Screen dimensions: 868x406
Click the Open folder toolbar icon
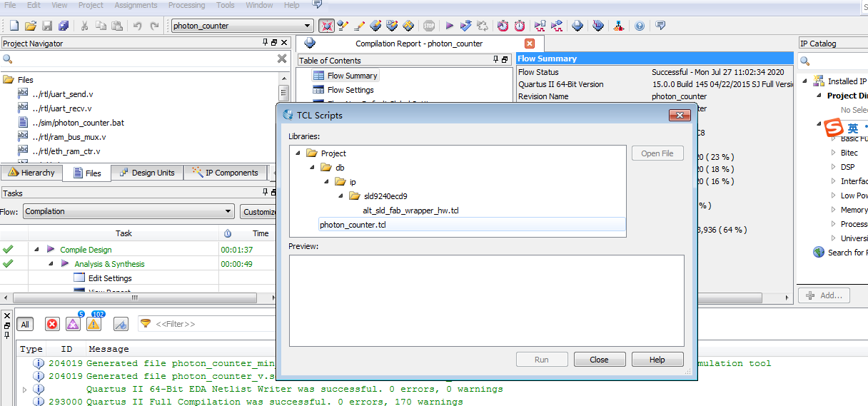pos(31,26)
